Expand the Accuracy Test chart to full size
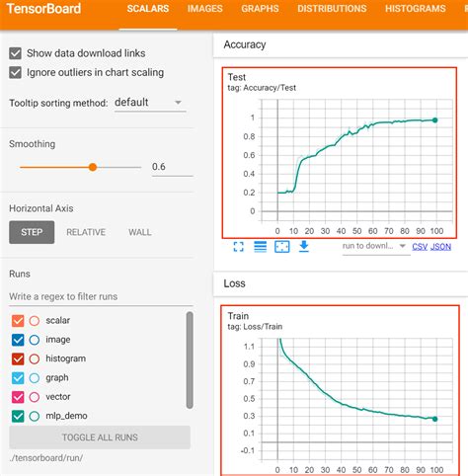Screen dimensions: 468x476 tap(239, 247)
